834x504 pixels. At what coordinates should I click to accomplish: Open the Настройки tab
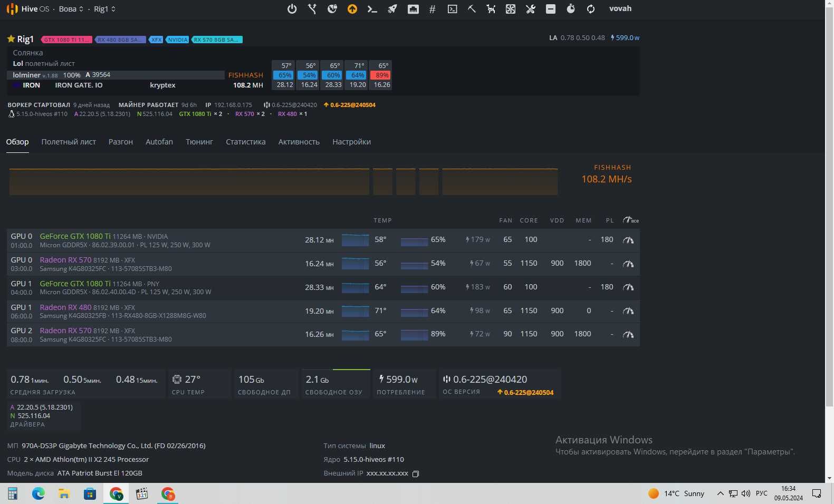(351, 142)
